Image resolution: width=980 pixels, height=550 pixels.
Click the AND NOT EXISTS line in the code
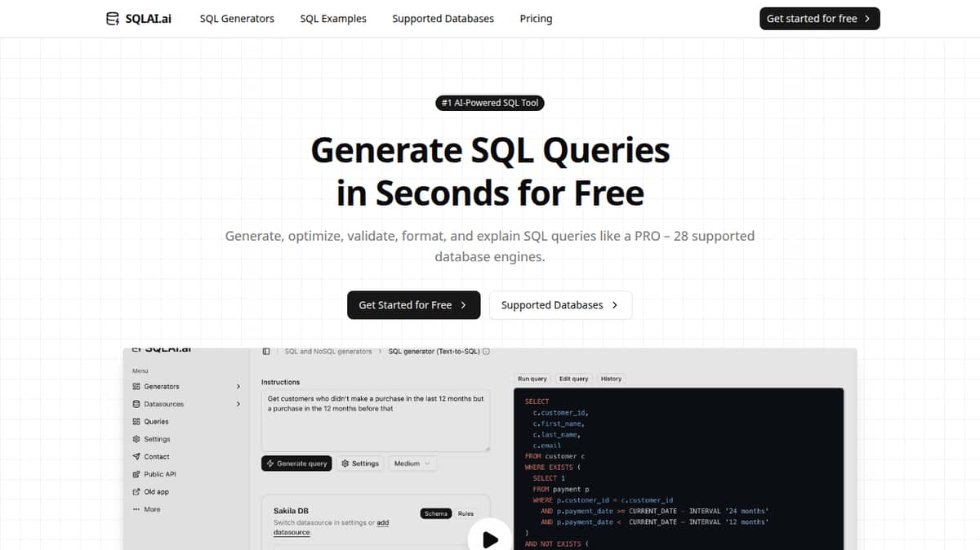(x=555, y=543)
